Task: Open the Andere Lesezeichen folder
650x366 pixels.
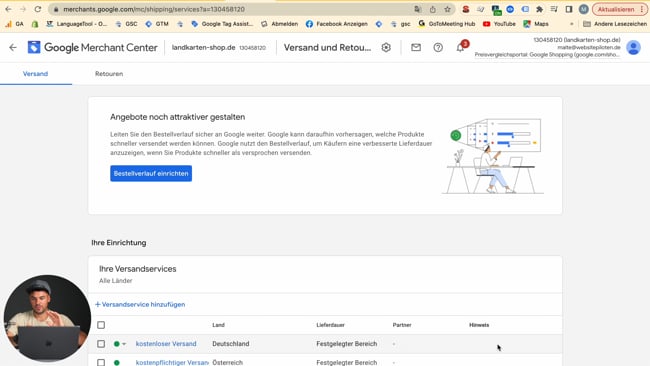Action: [615, 24]
